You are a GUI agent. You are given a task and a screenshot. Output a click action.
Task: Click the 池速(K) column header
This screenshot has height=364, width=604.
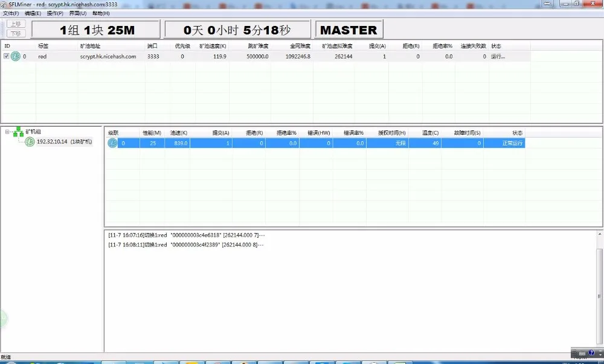(x=179, y=133)
